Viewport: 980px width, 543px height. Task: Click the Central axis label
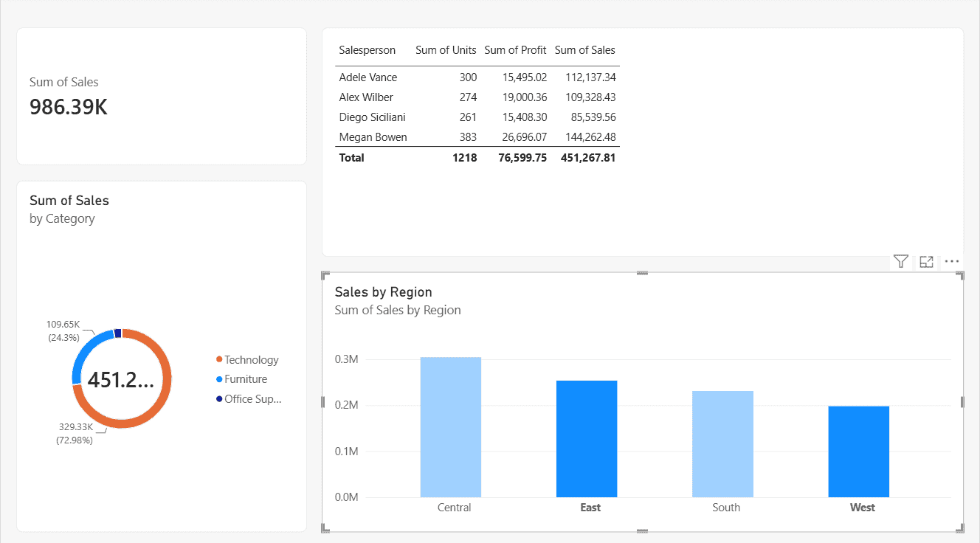pyautogui.click(x=454, y=508)
